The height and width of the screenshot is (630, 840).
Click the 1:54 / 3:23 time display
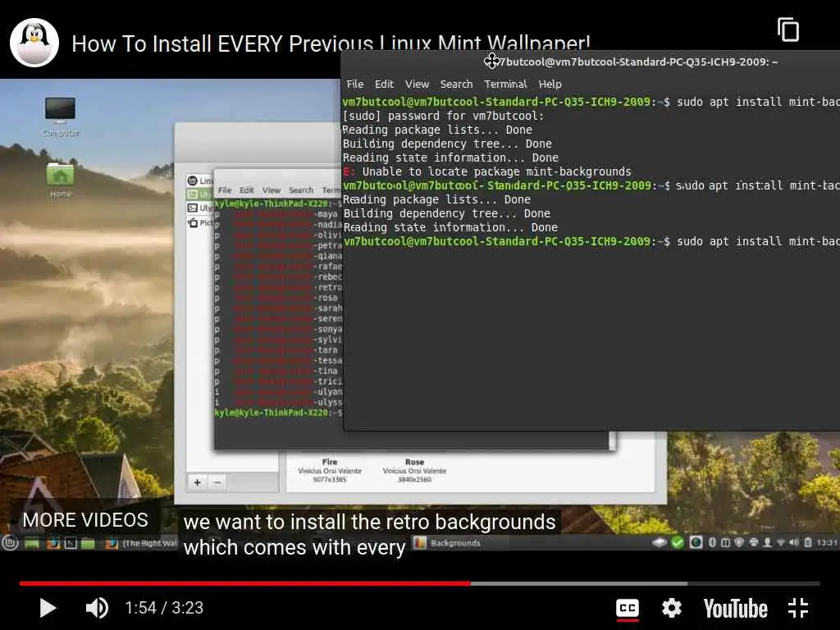(x=164, y=608)
